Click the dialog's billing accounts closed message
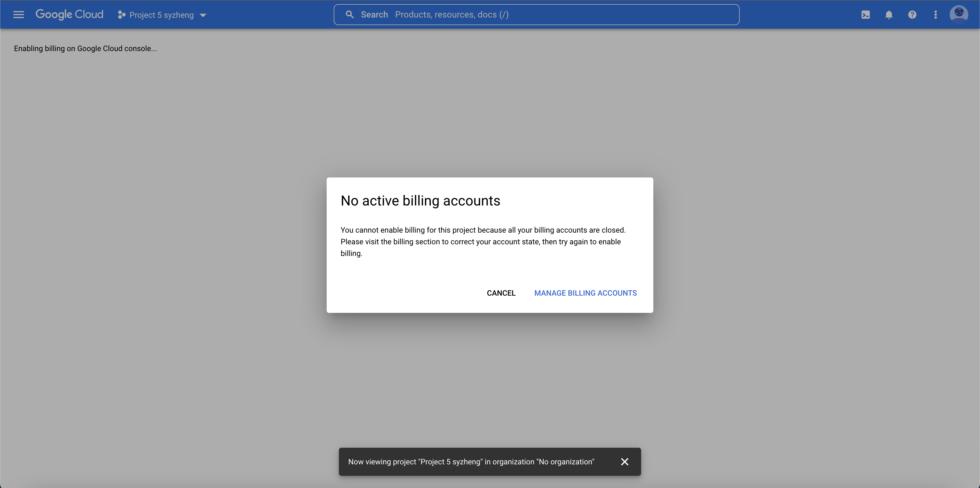The width and height of the screenshot is (980, 488). (x=482, y=241)
